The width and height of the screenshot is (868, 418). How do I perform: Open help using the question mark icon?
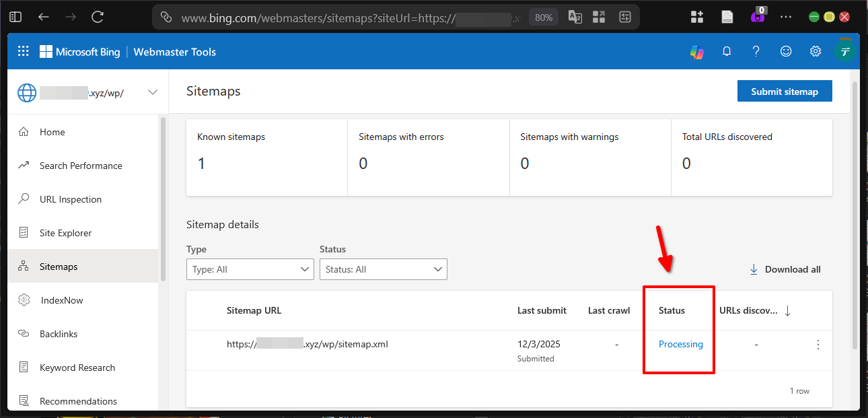pyautogui.click(x=756, y=51)
